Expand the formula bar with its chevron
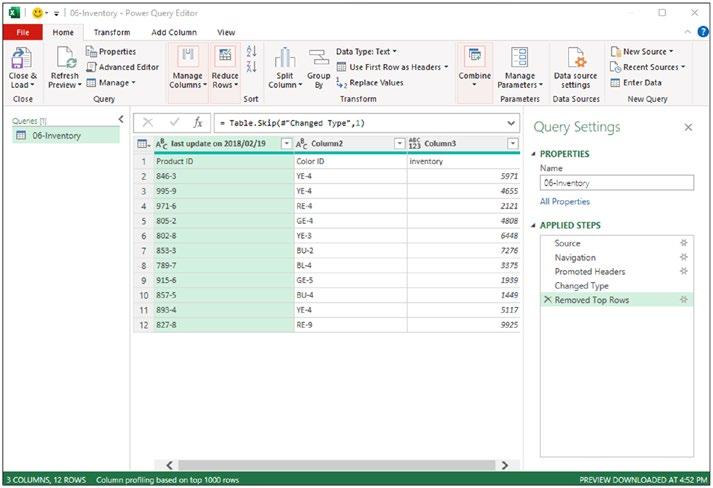713x488 pixels. [x=511, y=123]
